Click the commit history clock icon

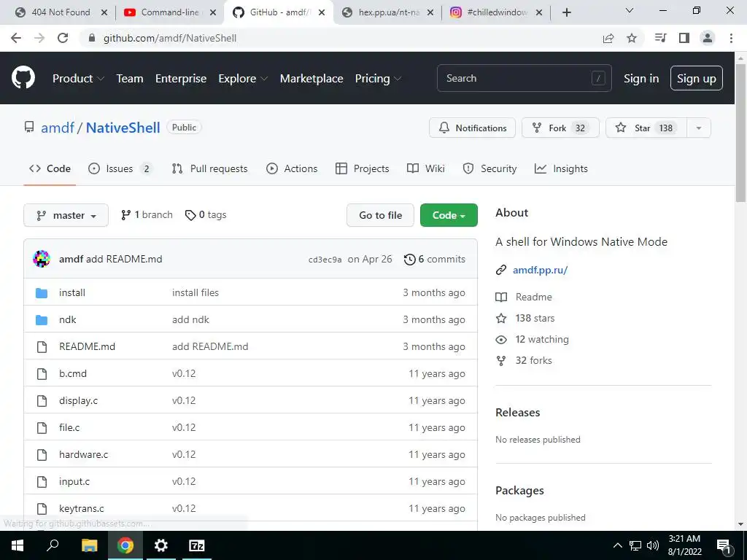(x=409, y=260)
